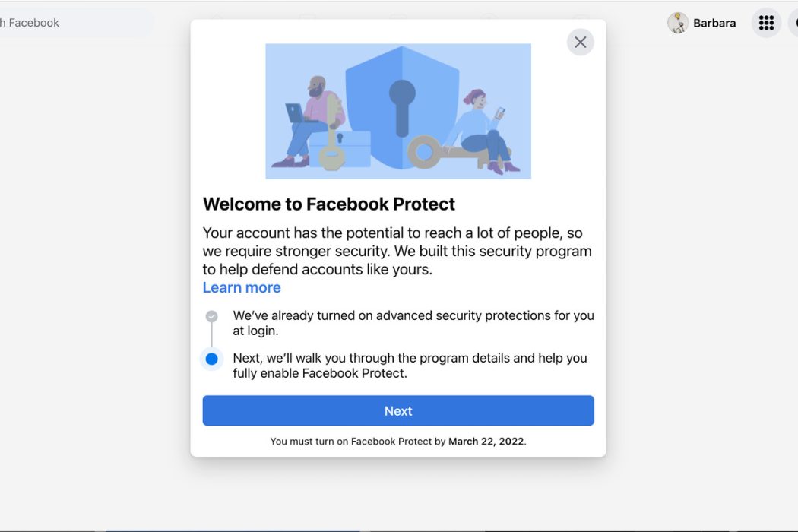Image resolution: width=798 pixels, height=532 pixels.
Task: Click the cut-off button right of the apps menu
Action: coord(793,23)
